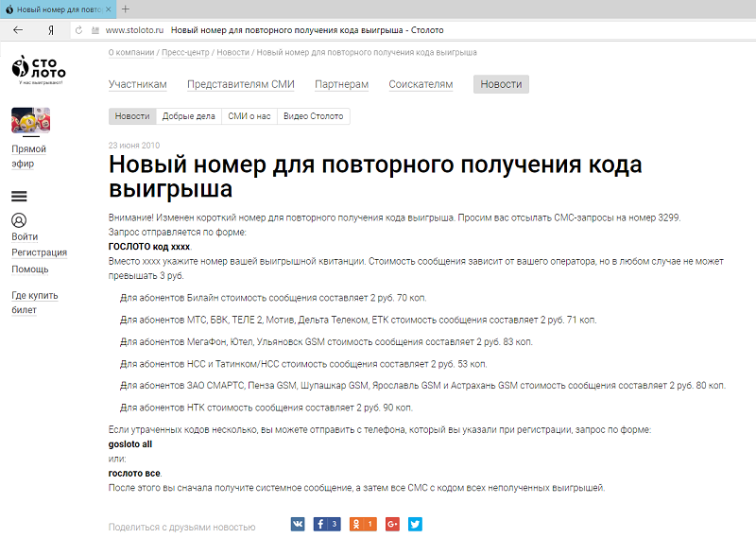This screenshot has height=538, width=756.
Task: Click the Новости breadcrumb link
Action: 232,52
